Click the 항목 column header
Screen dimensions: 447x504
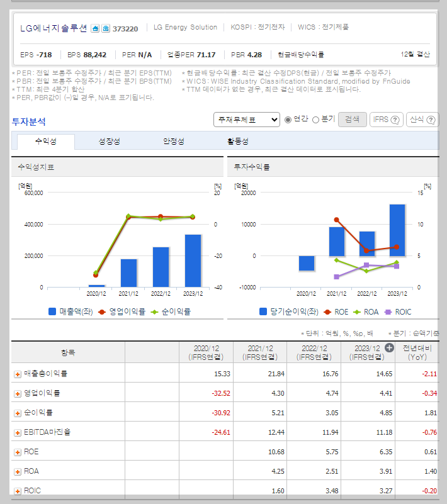[68, 352]
